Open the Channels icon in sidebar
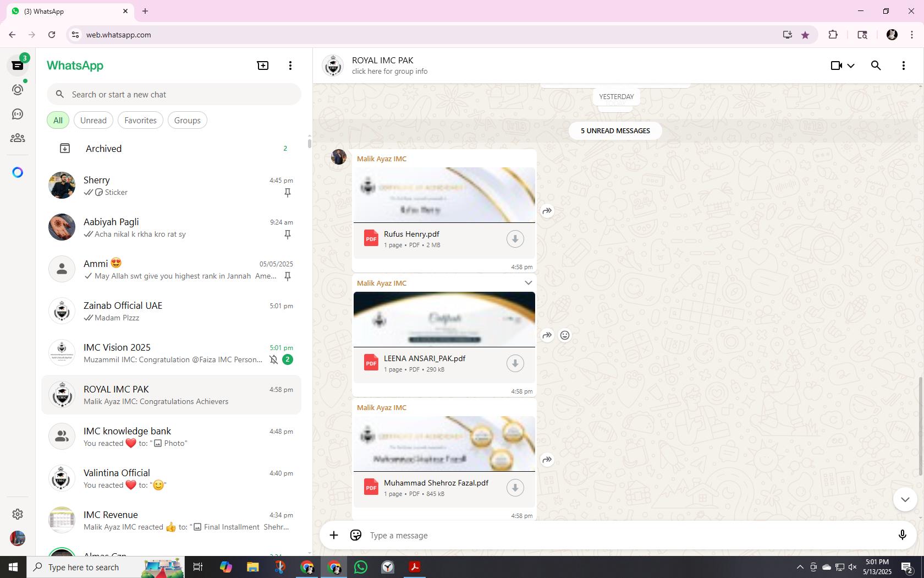 click(18, 114)
